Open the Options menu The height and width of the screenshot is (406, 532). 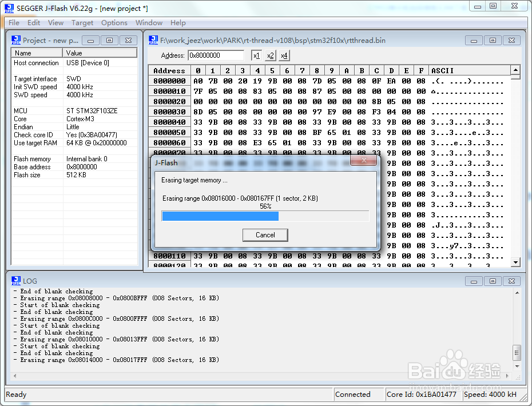click(x=114, y=23)
